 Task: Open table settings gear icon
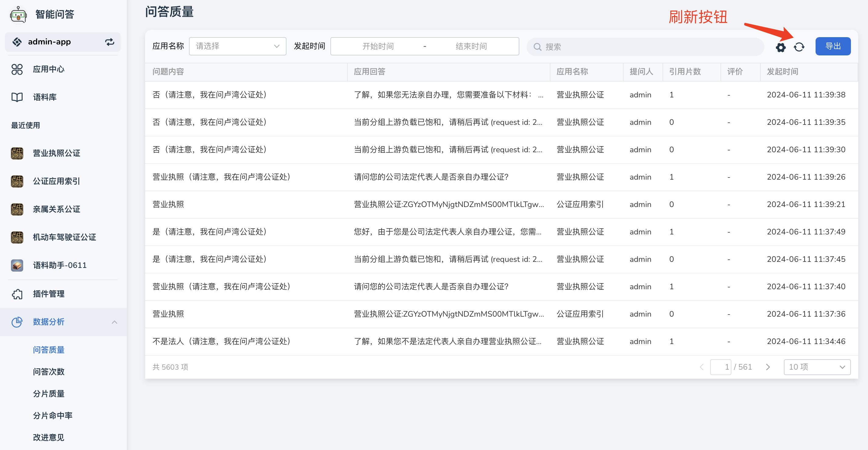(781, 47)
